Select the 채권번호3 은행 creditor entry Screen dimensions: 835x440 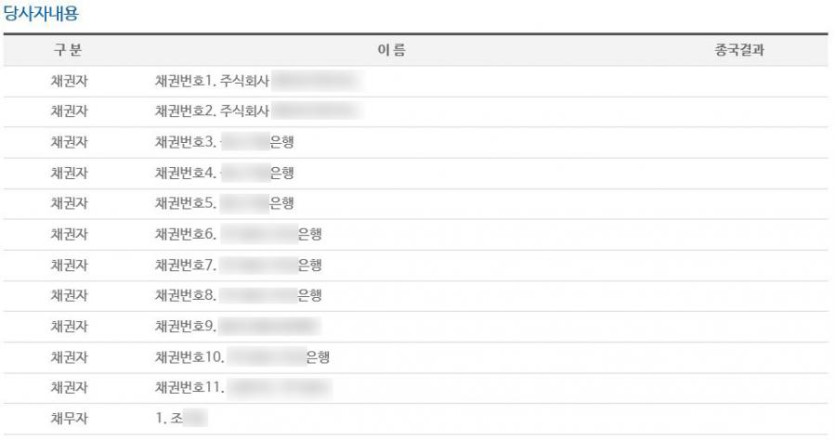click(224, 142)
